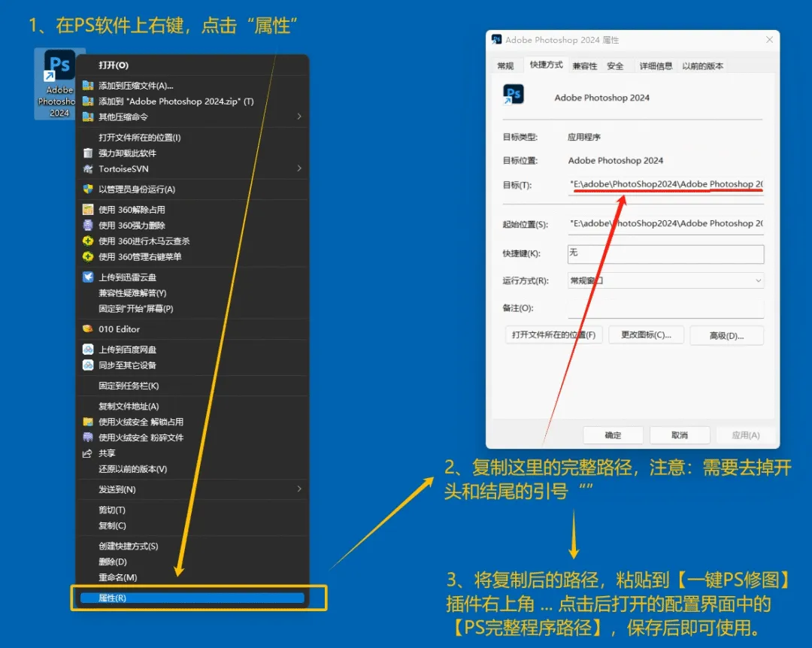Click the 确定 button

614,435
